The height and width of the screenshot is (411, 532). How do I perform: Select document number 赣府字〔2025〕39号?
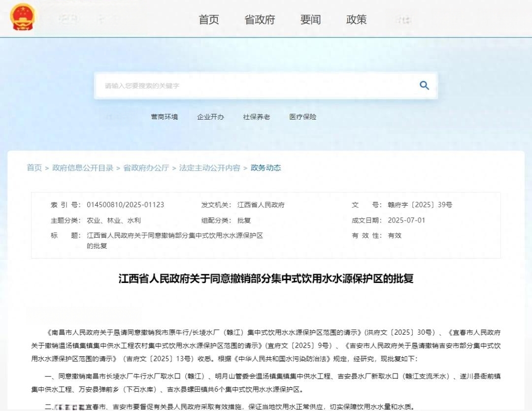pos(420,205)
